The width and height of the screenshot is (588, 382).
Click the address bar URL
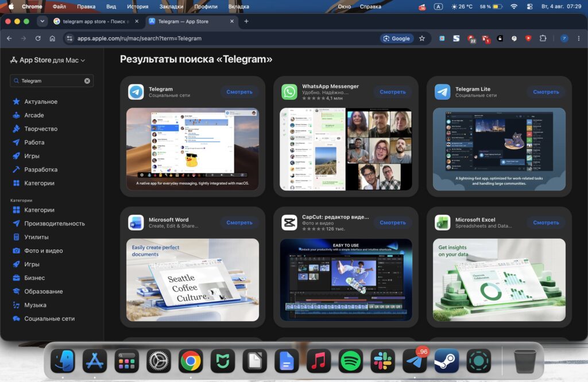click(x=139, y=38)
